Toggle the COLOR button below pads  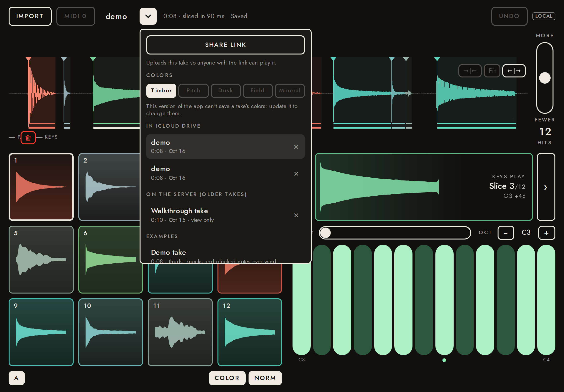pos(227,378)
